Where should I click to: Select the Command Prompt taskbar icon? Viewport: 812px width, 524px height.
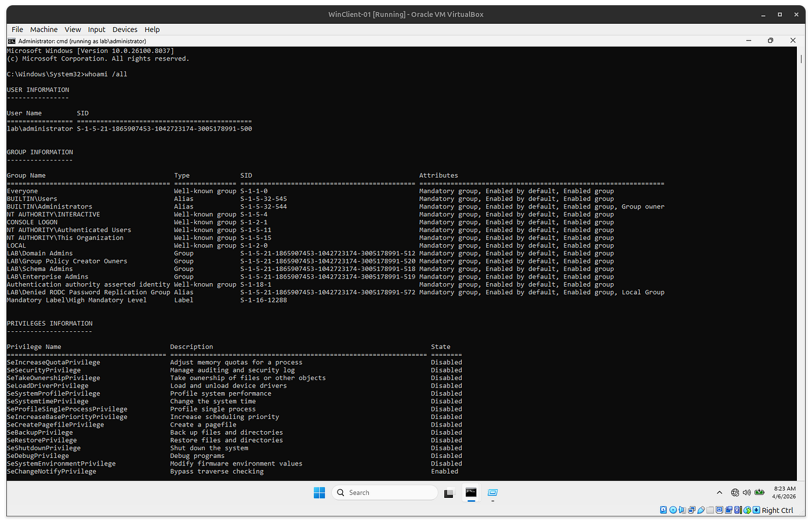coord(471,493)
